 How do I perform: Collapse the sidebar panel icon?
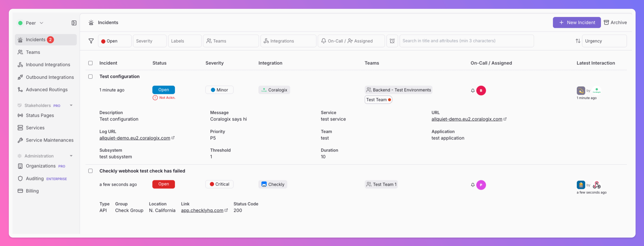tap(74, 23)
